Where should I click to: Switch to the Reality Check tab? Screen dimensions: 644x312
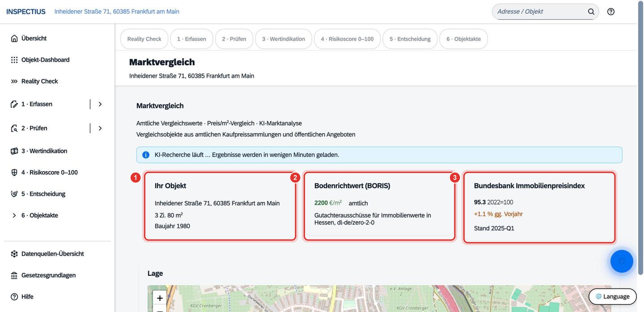pos(144,39)
